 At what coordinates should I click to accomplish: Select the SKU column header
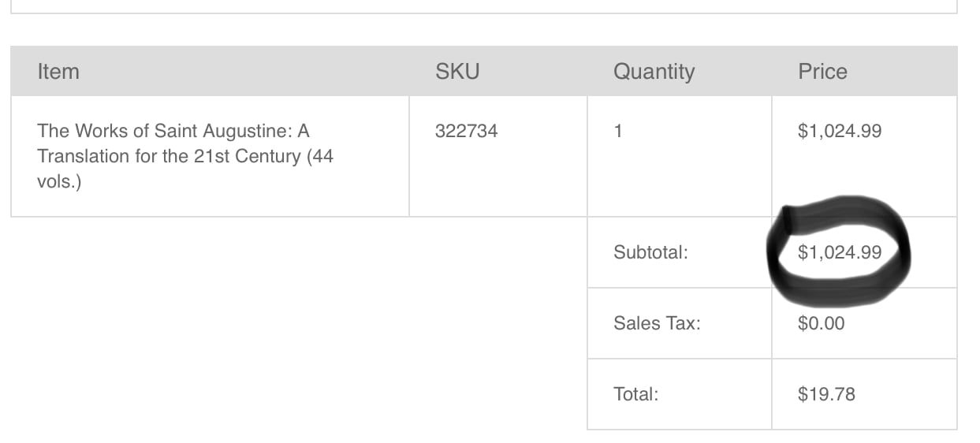click(457, 72)
